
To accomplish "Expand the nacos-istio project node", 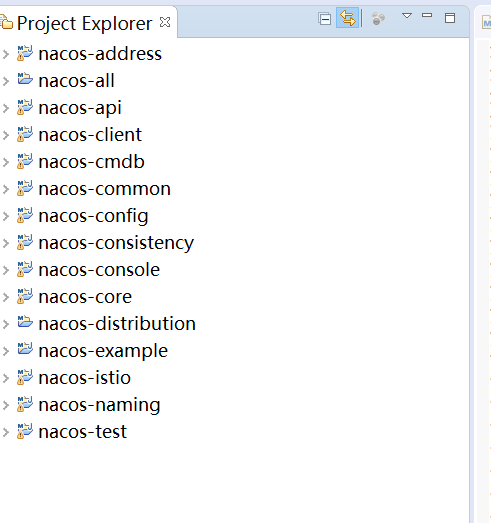I will [6, 378].
